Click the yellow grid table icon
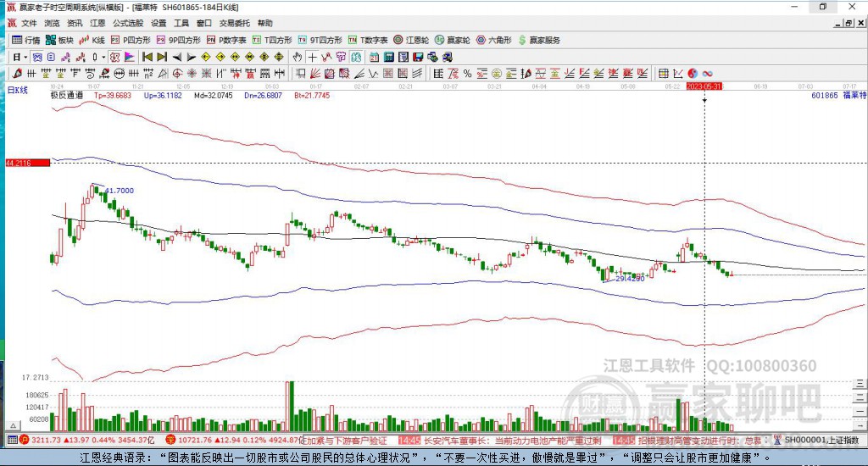The width and height of the screenshot is (868, 466). (x=663, y=73)
